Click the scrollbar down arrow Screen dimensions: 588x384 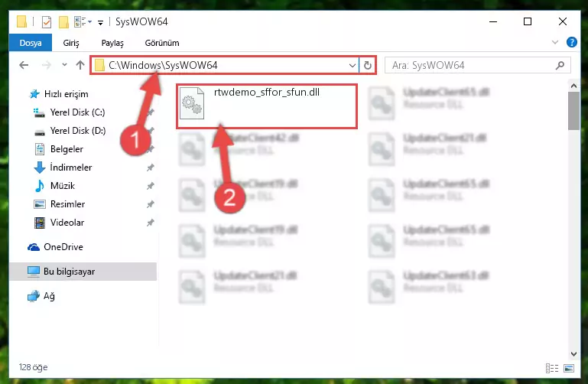click(x=573, y=353)
